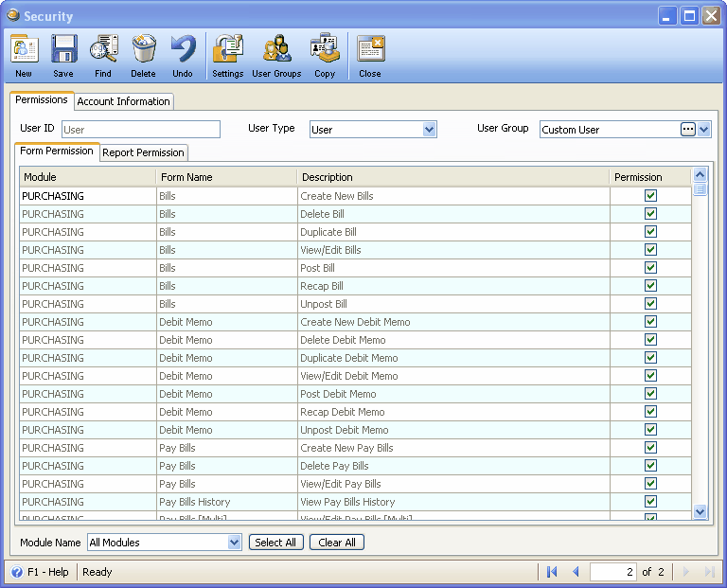The width and height of the screenshot is (727, 588).
Task: Undo the last change
Action: coord(183,55)
